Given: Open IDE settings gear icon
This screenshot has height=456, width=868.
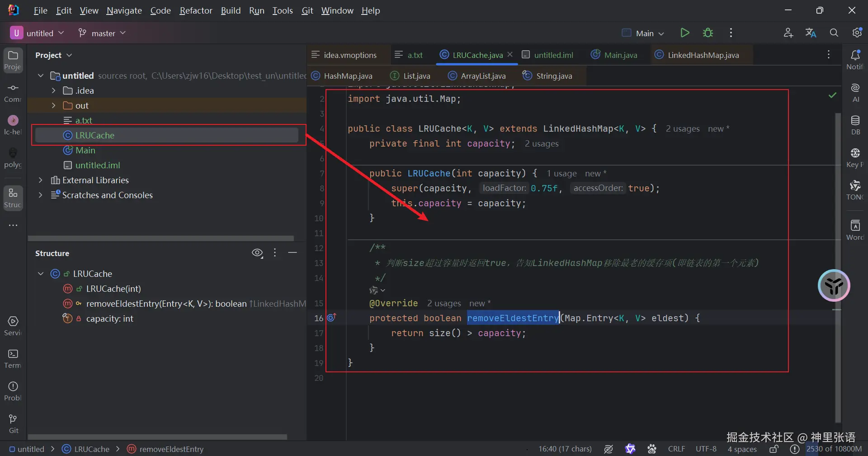Looking at the screenshot, I should 856,33.
